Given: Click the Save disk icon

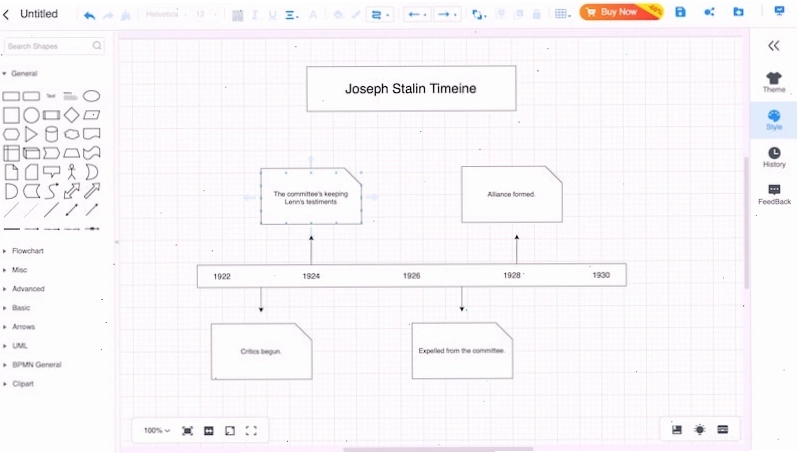Looking at the screenshot, I should coord(680,12).
